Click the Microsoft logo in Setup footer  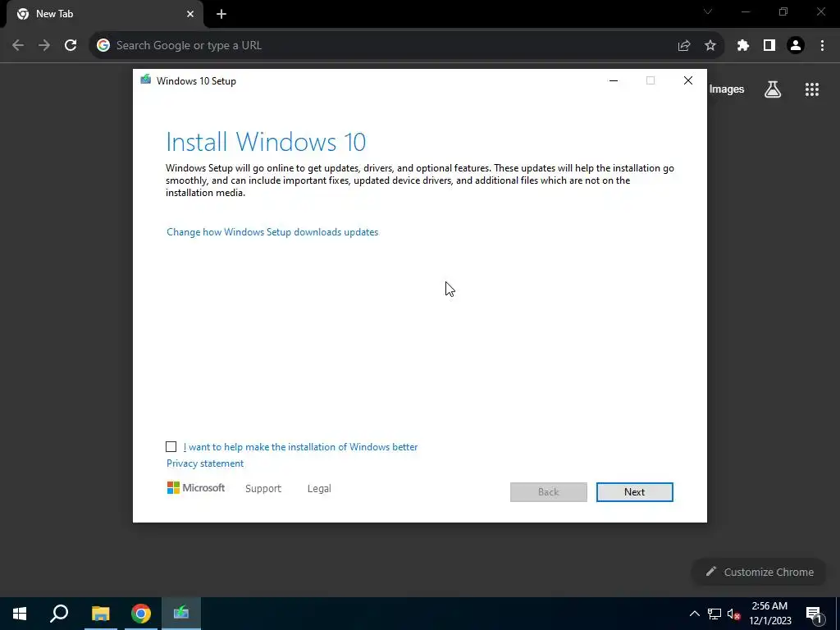click(x=196, y=487)
